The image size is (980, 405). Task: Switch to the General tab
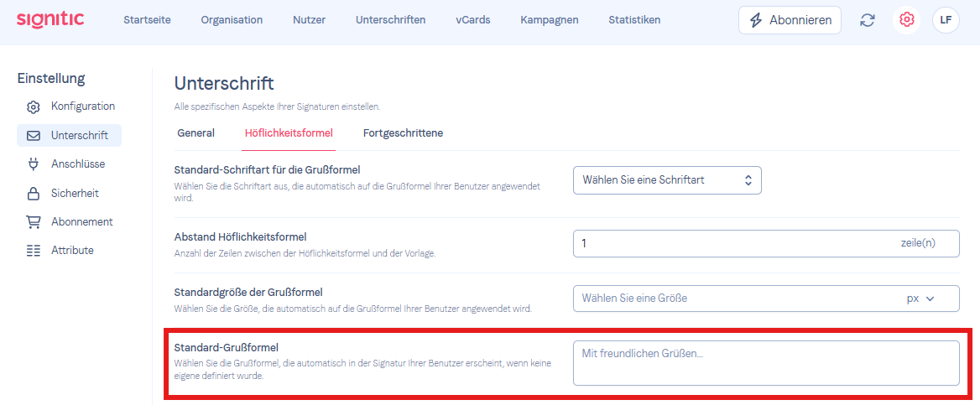pyautogui.click(x=196, y=133)
